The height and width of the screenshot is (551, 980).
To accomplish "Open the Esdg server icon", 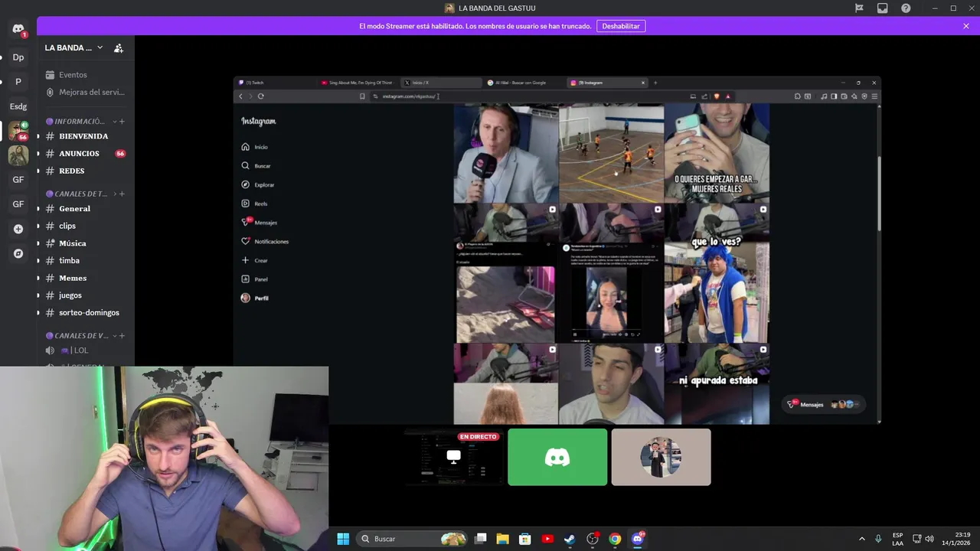I will click(18, 106).
